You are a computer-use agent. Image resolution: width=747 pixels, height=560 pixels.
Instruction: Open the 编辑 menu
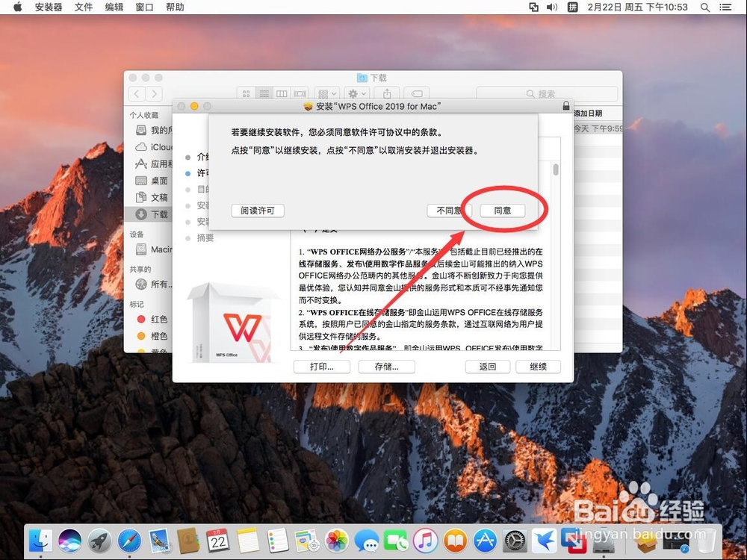114,7
